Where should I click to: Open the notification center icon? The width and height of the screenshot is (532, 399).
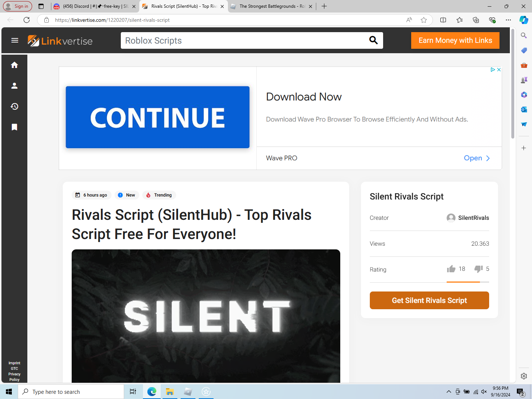click(x=521, y=392)
